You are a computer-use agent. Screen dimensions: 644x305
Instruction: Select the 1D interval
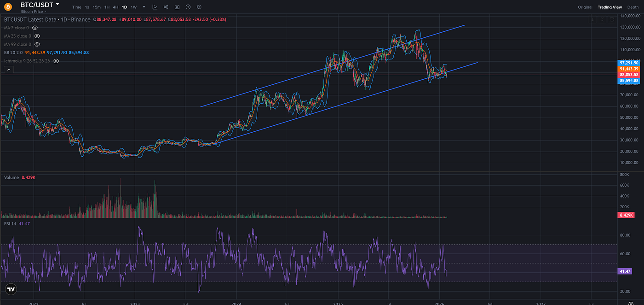[124, 7]
